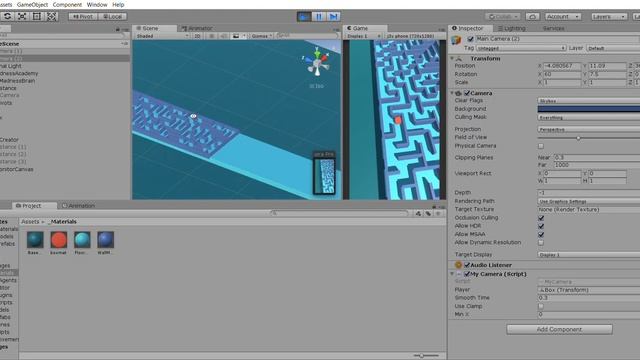Click the Camera component icon

pos(458,93)
